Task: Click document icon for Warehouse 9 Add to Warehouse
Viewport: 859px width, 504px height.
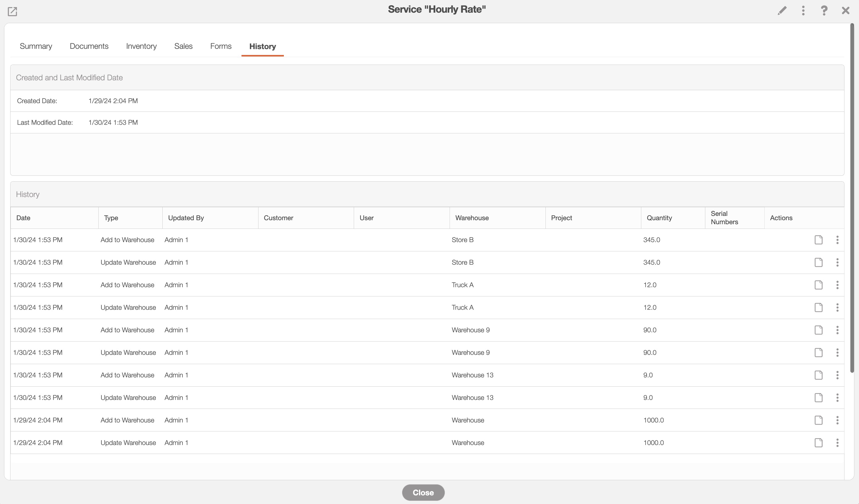Action: point(818,330)
